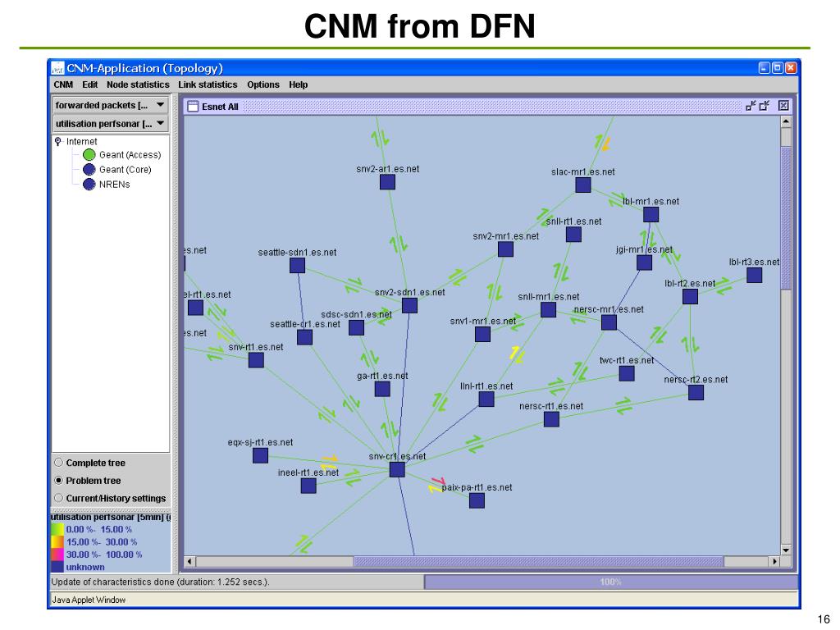Viewport: 840px width, 630px height.
Task: Close the Esnet All inner panel
Action: pos(783,106)
